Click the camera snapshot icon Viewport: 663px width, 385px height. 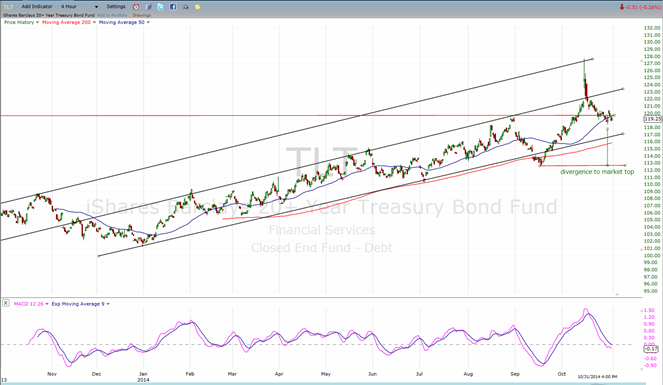185,7
